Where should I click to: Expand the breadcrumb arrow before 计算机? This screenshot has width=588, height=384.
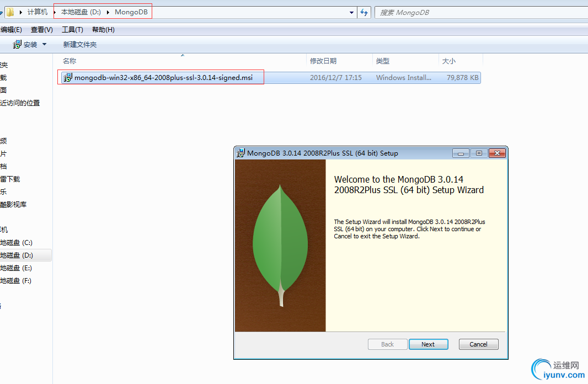click(21, 12)
